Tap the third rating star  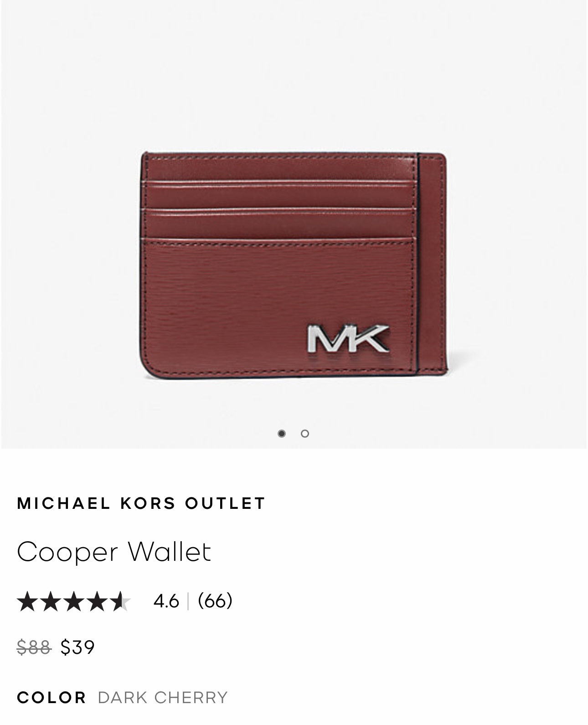(74, 601)
